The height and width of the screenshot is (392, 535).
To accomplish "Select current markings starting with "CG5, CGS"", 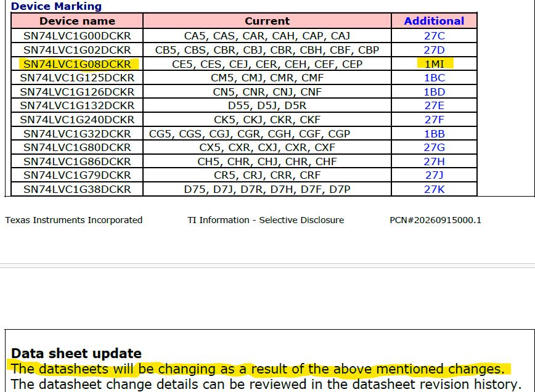I will (250, 134).
